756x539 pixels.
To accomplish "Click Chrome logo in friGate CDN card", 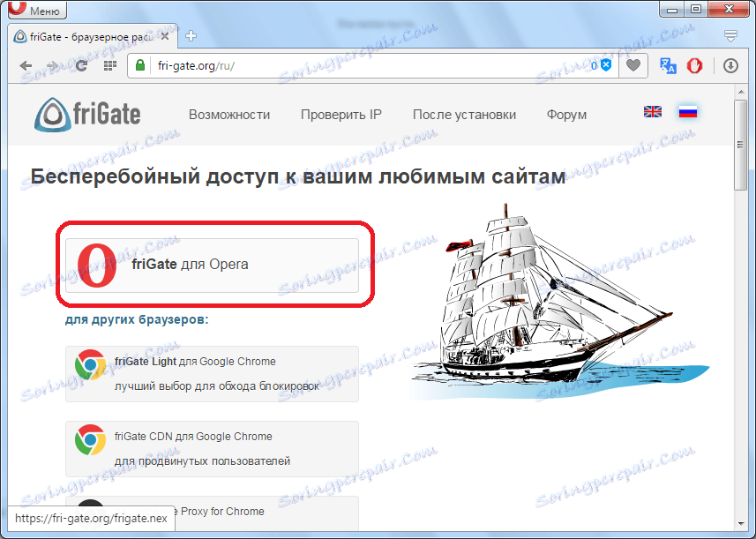I will (90, 440).
